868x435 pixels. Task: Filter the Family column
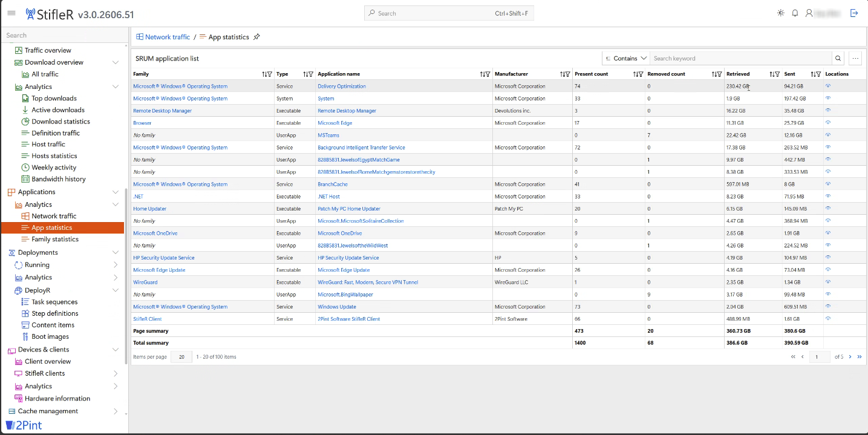pos(270,74)
